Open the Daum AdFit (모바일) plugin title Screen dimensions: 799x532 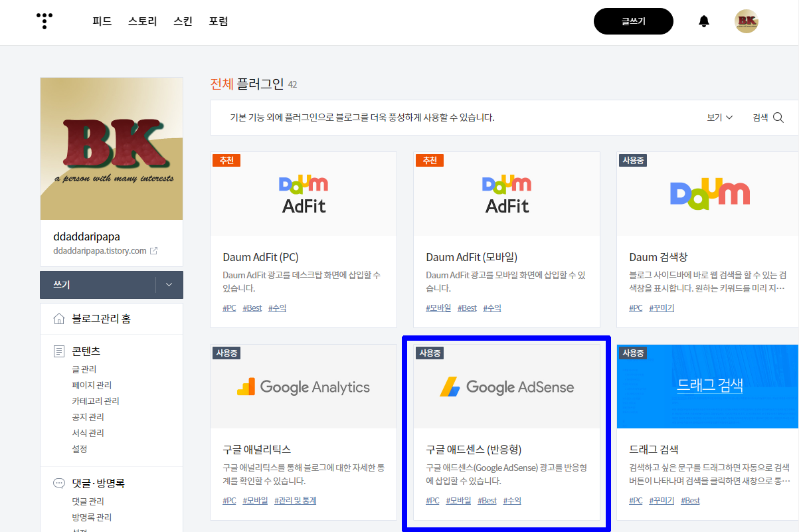click(x=472, y=257)
